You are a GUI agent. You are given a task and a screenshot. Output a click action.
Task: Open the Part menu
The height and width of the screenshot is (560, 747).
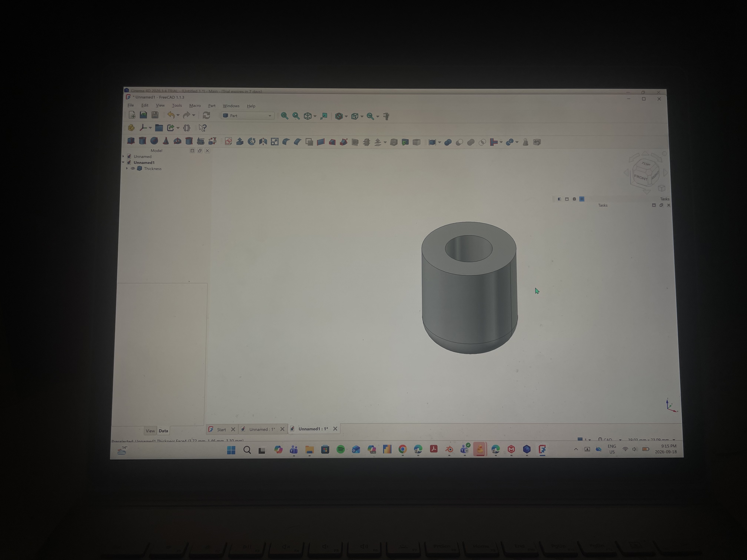coord(212,106)
